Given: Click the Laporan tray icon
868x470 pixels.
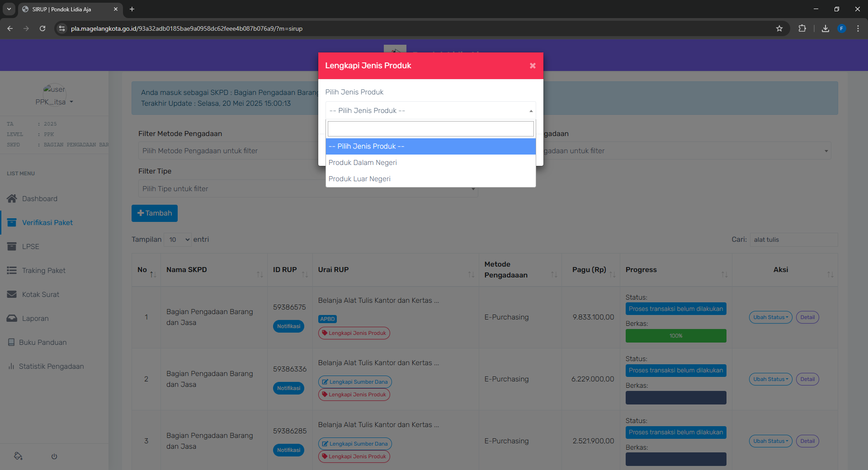Looking at the screenshot, I should (x=12, y=318).
